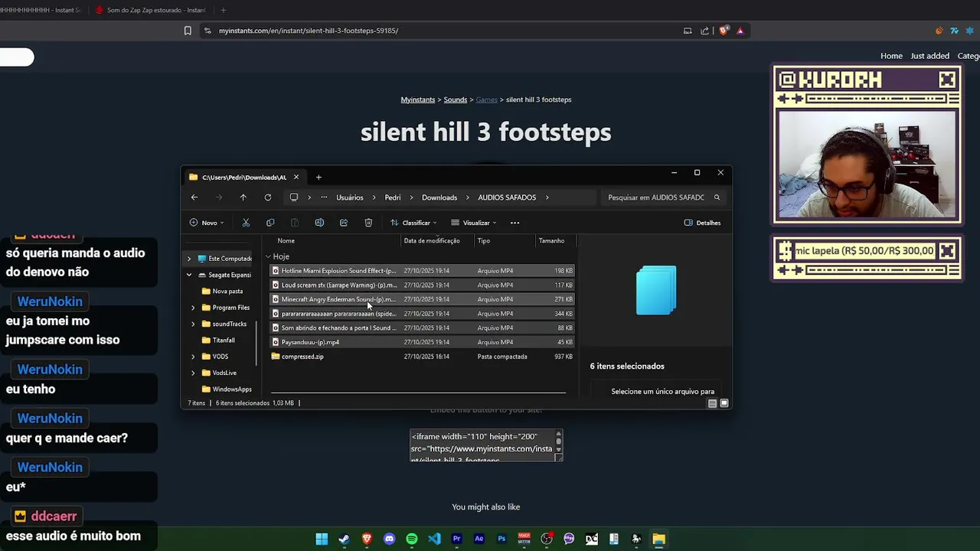Switch to the Som do Zap Zap browser tab
The width and height of the screenshot is (980, 551).
pyautogui.click(x=150, y=10)
